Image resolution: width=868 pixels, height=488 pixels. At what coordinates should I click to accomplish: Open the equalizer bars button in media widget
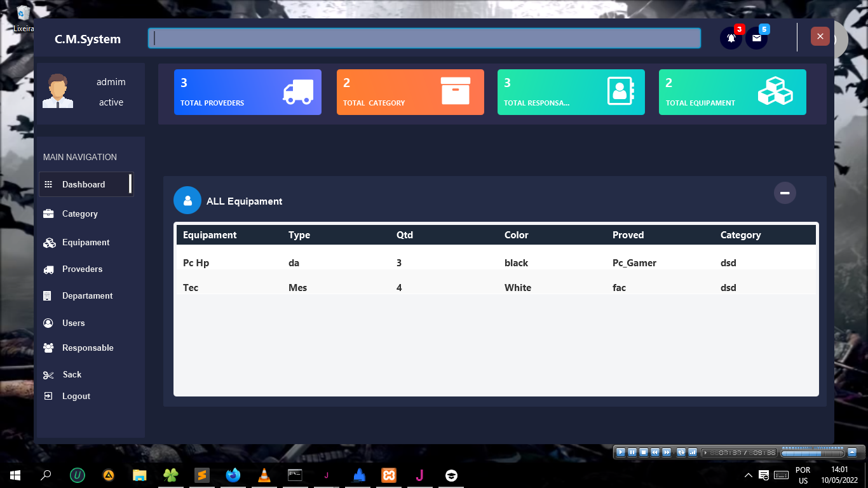point(693,452)
